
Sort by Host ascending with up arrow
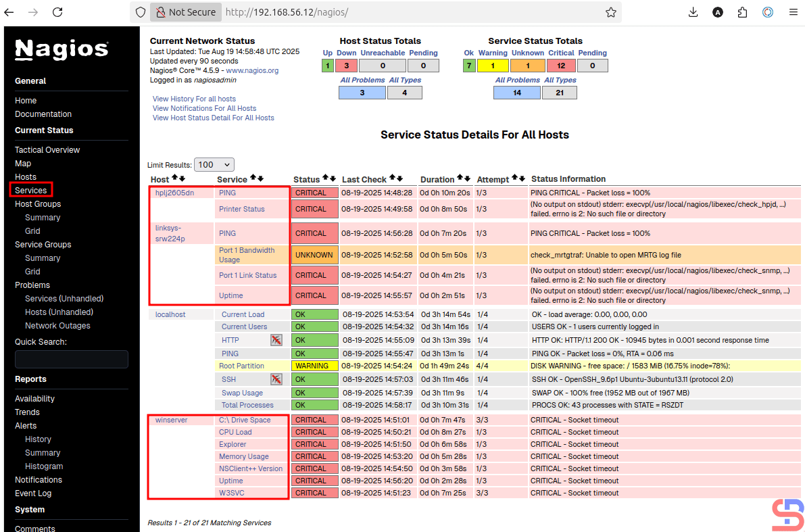click(x=174, y=178)
